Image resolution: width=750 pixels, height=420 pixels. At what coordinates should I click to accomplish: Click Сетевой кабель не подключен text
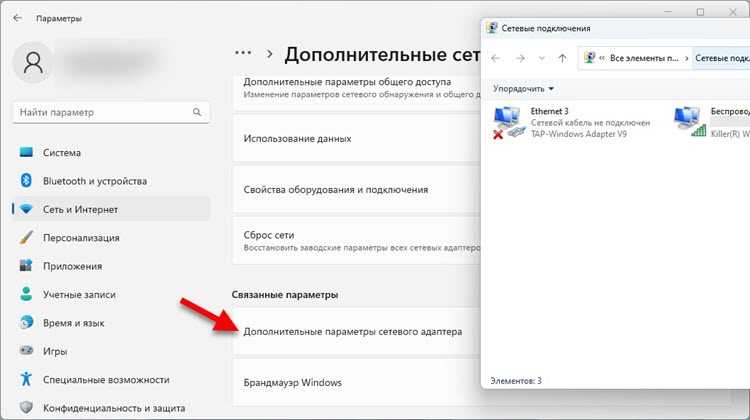coord(590,122)
